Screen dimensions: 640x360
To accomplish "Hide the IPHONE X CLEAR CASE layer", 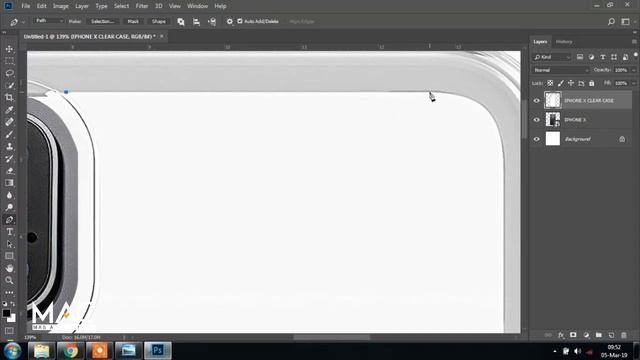I will point(537,100).
